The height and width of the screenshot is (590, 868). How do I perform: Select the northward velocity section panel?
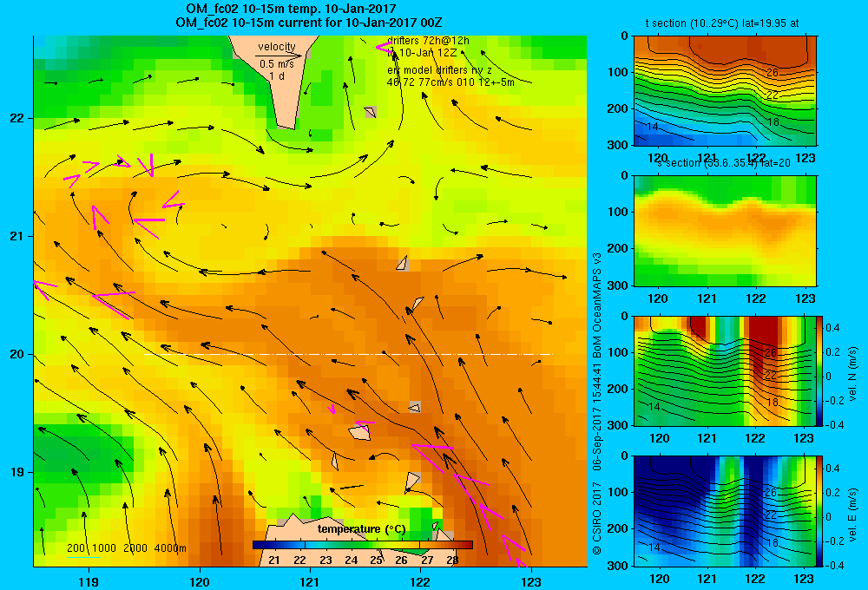point(725,370)
